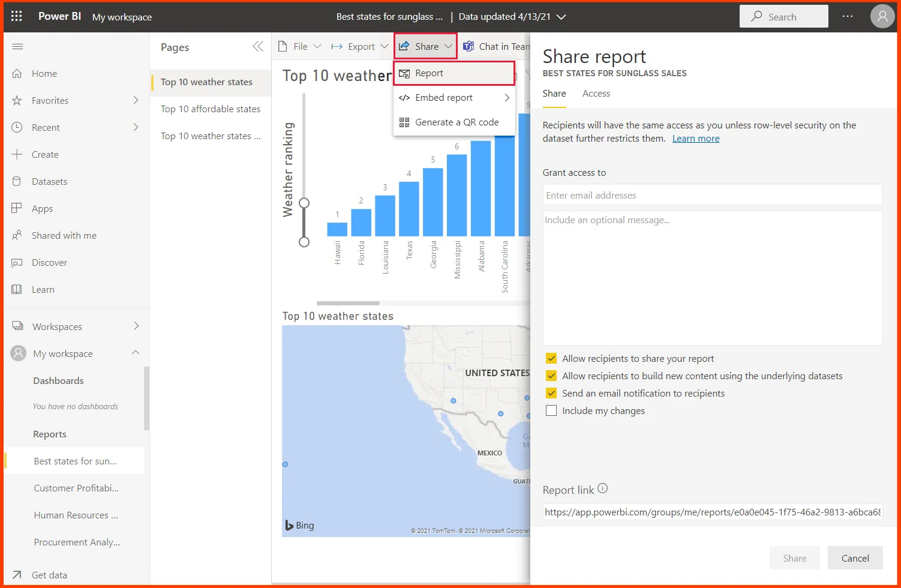This screenshot has height=588, width=901.
Task: Uncheck Allow recipients to build new content
Action: tap(551, 376)
